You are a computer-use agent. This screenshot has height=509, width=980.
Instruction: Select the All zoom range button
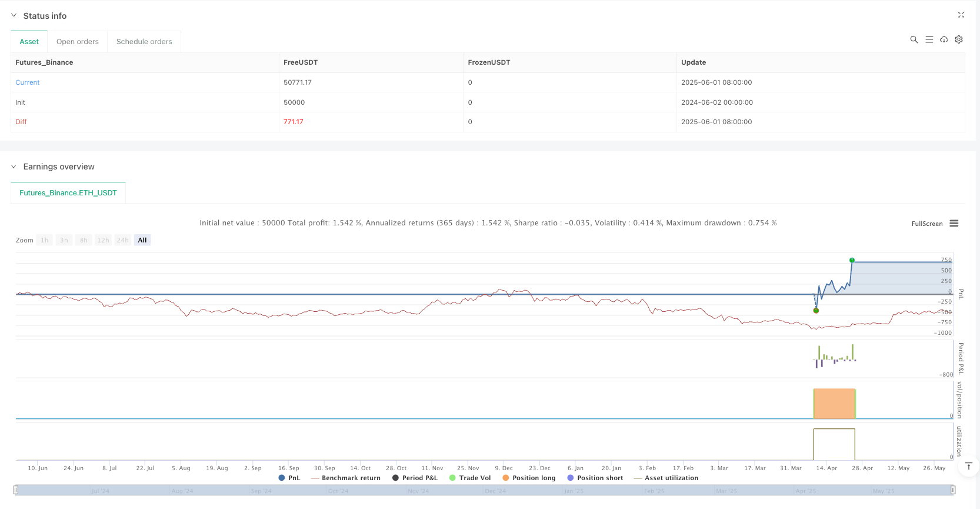(x=142, y=240)
